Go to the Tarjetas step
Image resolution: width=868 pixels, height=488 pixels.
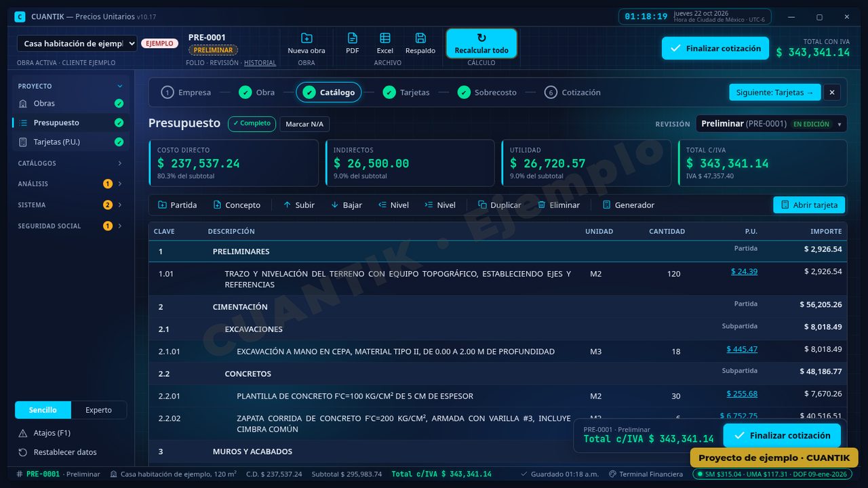pyautogui.click(x=406, y=92)
